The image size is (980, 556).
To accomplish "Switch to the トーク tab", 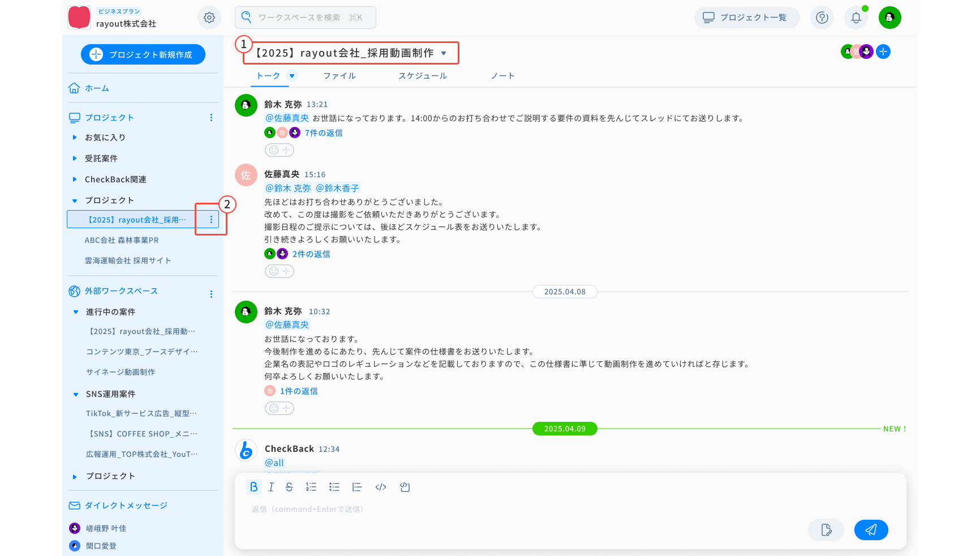I will tap(268, 76).
